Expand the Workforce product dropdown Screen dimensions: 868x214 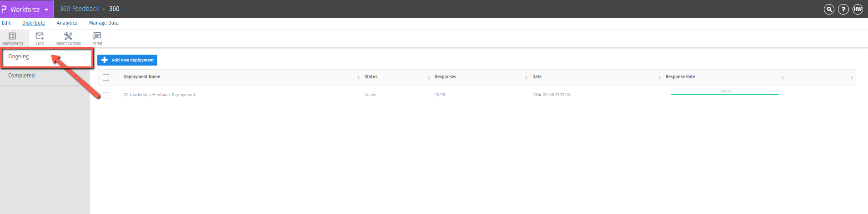tap(46, 10)
